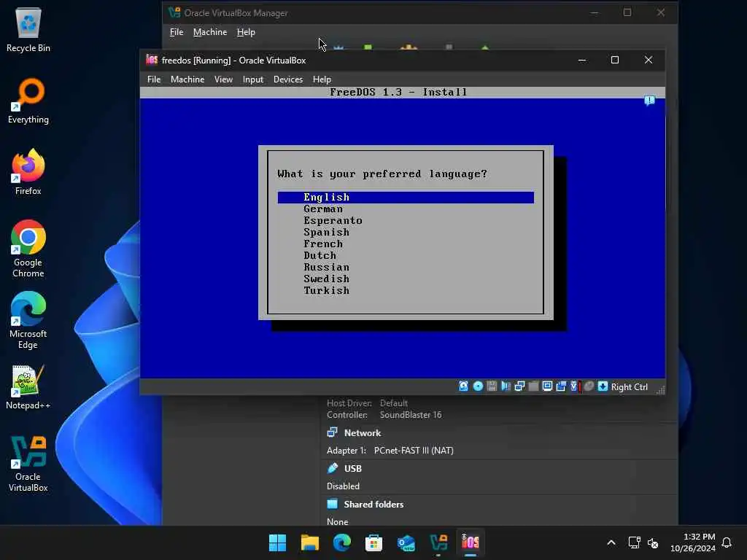747x560 pixels.
Task: Open File menu in VirtualBox Manager
Action: click(x=177, y=32)
